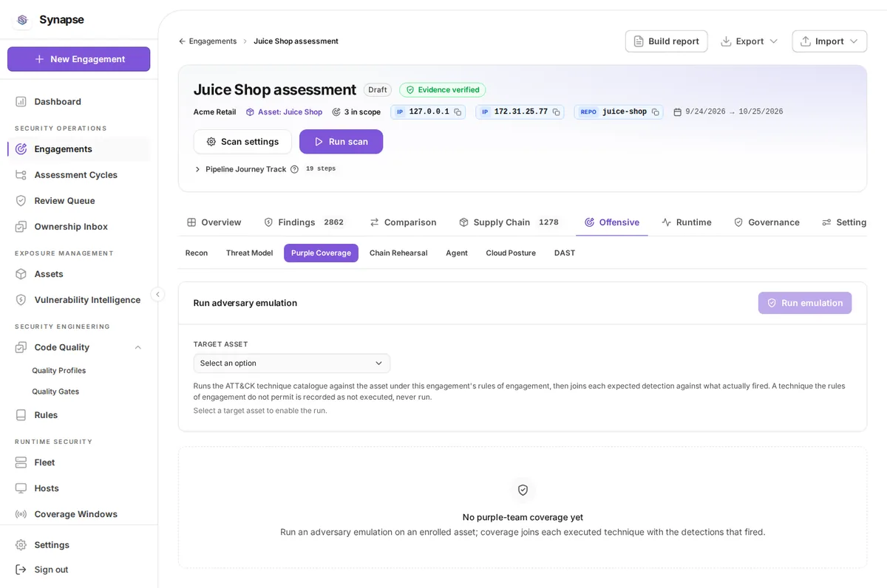Image resolution: width=887 pixels, height=588 pixels.
Task: Open the Target Asset dropdown
Action: tap(291, 363)
